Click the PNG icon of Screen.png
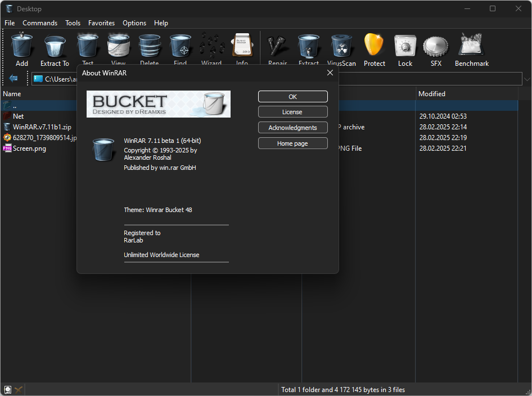532x396 pixels. (7, 148)
